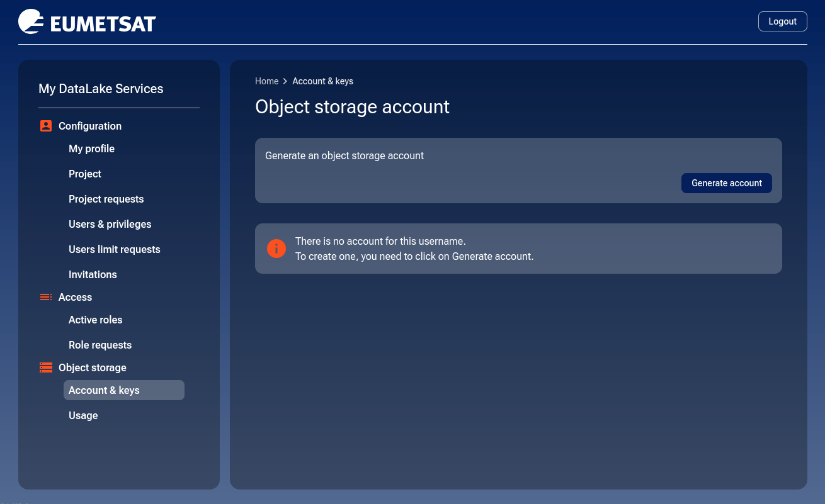
Task: Open Project requests
Action: 106,199
